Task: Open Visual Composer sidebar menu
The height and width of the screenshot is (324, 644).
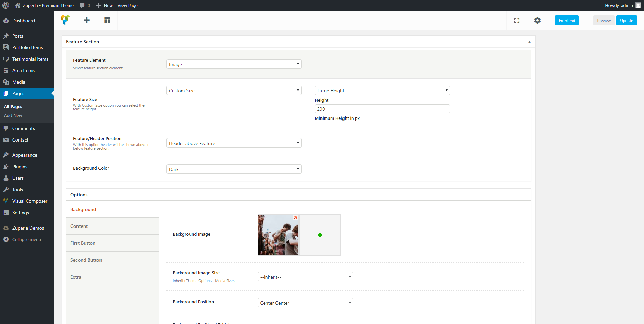Action: [27, 201]
